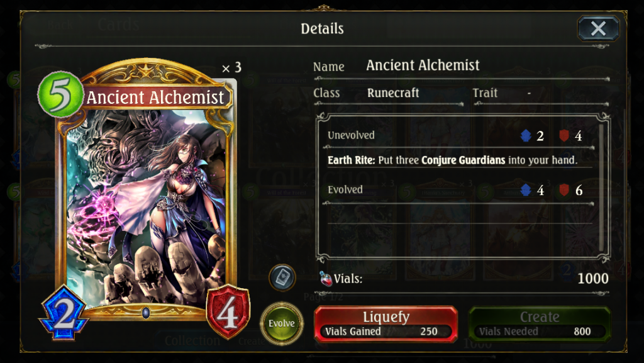The image size is (644, 363).
Task: Click the blue attack 2 icon on card
Action: click(64, 313)
